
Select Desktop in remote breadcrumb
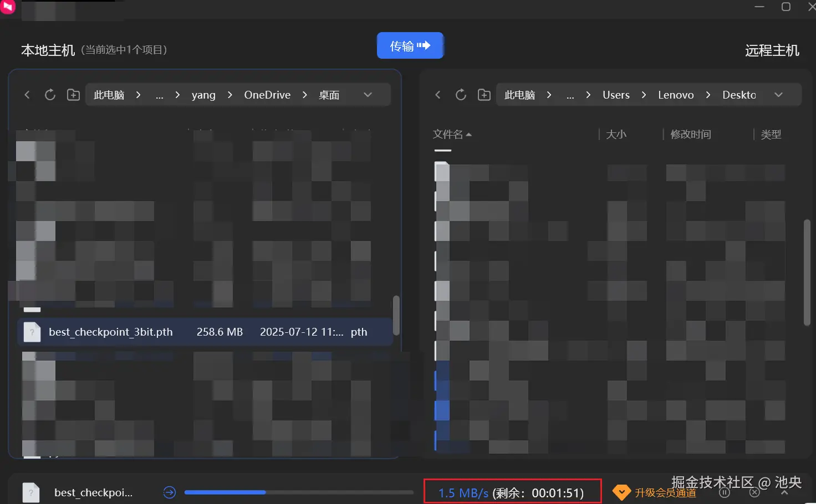coord(739,95)
